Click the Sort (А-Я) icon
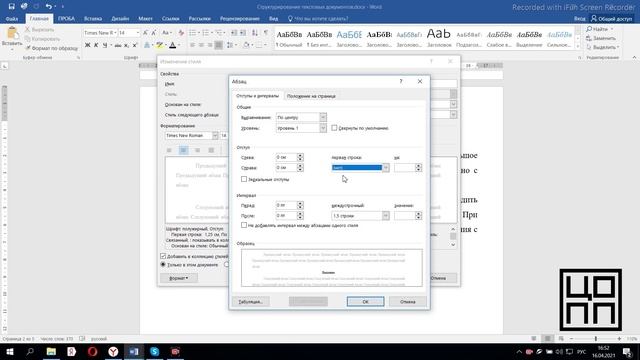640x360 pixels. point(255,33)
